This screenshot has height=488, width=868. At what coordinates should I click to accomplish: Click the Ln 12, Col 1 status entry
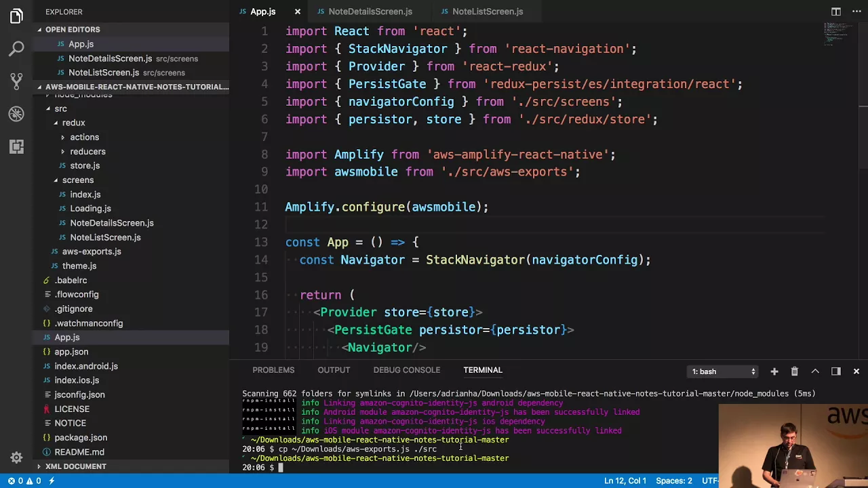(x=625, y=481)
